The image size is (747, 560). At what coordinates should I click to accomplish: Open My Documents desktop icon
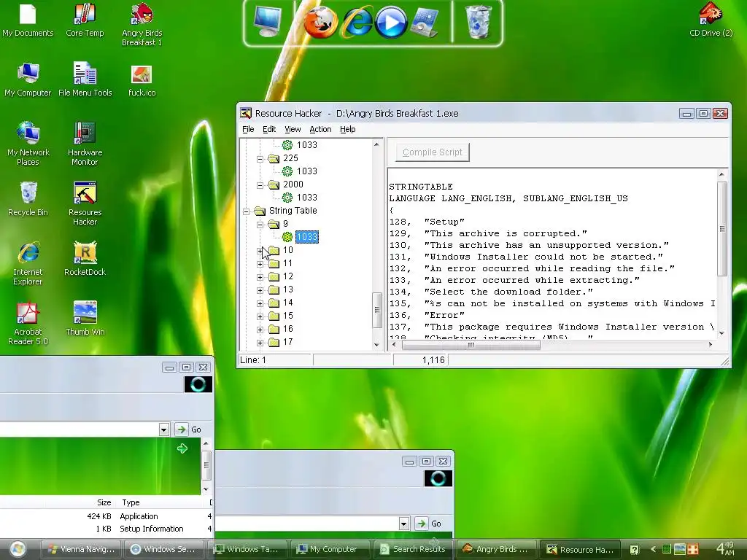point(28,20)
